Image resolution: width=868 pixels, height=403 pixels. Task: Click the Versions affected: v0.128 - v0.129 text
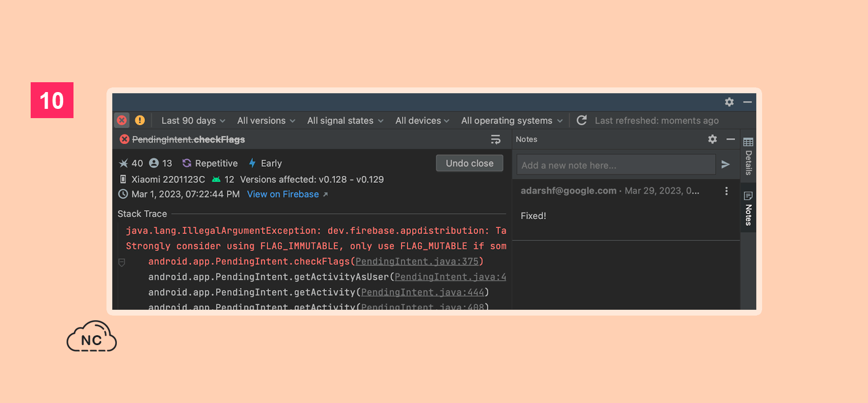[x=312, y=179]
